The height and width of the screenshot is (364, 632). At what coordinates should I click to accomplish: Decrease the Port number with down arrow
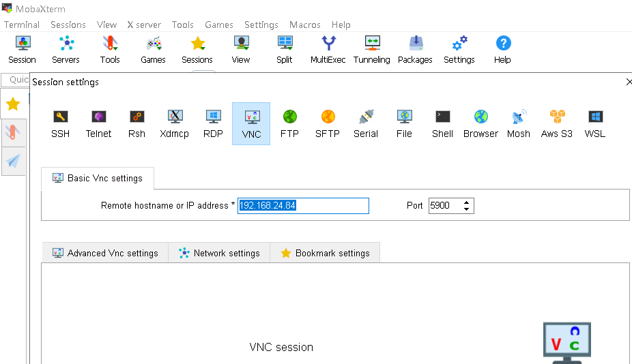pyautogui.click(x=467, y=209)
